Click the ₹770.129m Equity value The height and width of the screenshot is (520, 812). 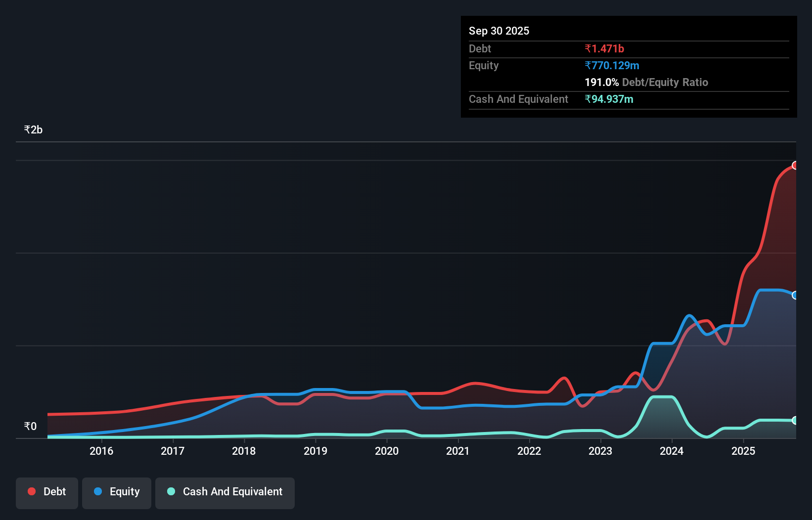click(612, 65)
